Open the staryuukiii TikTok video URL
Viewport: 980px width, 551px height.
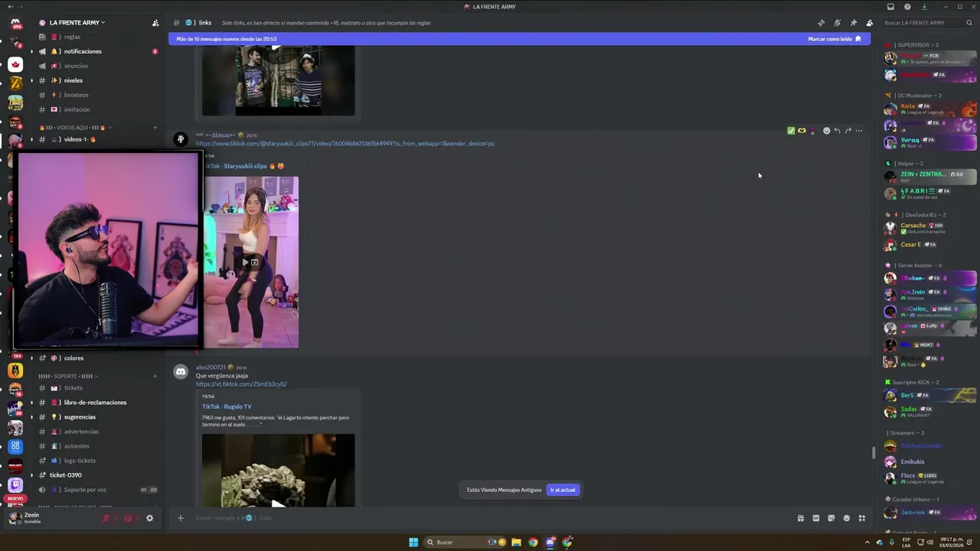pyautogui.click(x=345, y=144)
